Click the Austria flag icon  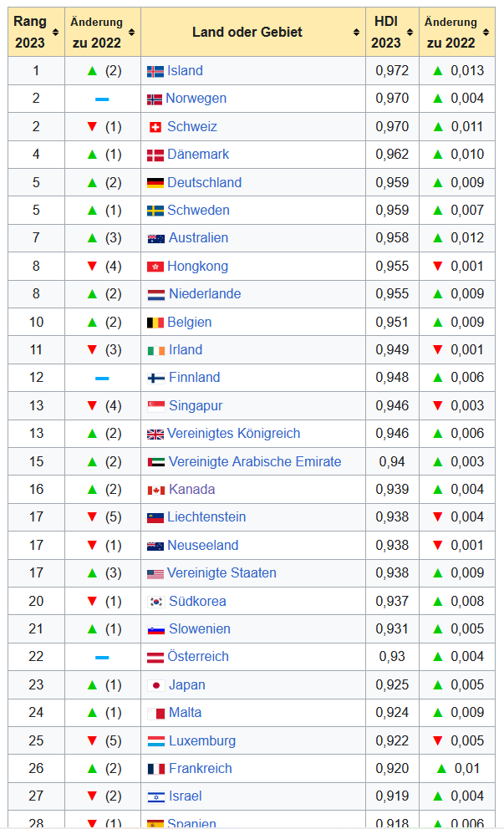pyautogui.click(x=155, y=657)
